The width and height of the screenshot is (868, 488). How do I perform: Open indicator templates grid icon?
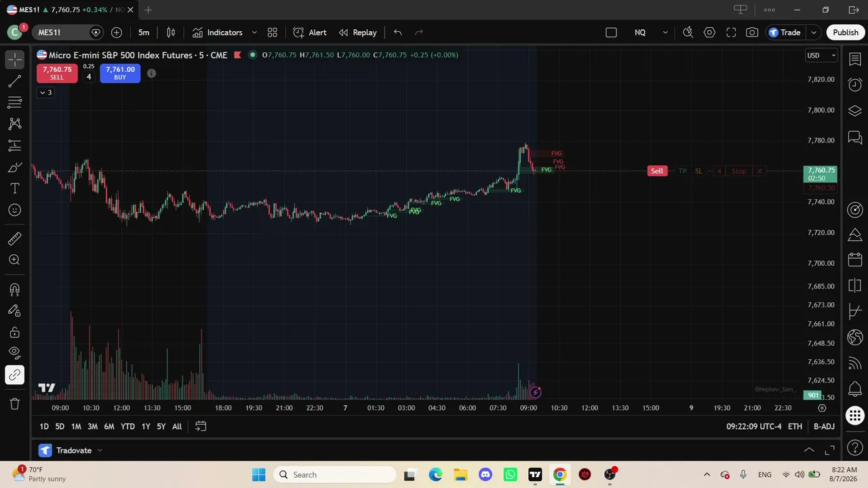[x=273, y=33]
